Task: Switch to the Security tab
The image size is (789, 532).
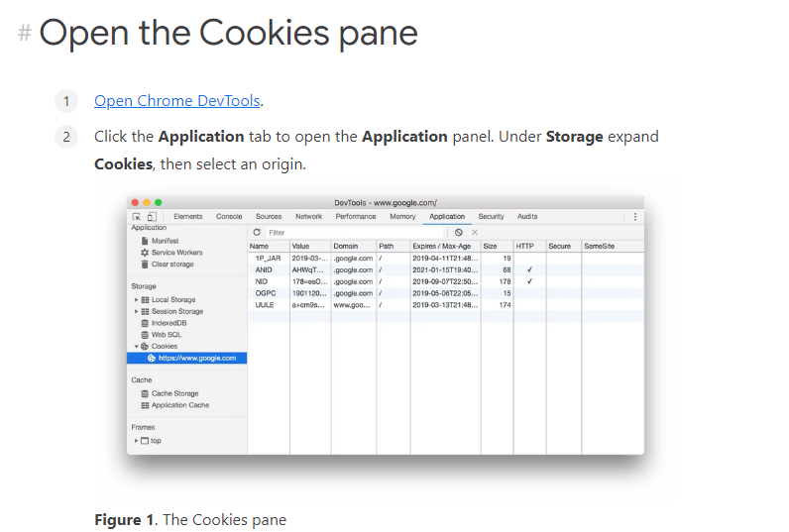Action: click(491, 216)
